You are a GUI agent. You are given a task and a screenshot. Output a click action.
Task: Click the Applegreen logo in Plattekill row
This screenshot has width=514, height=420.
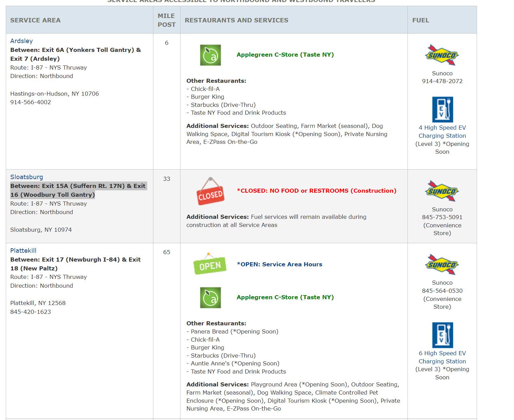(210, 298)
